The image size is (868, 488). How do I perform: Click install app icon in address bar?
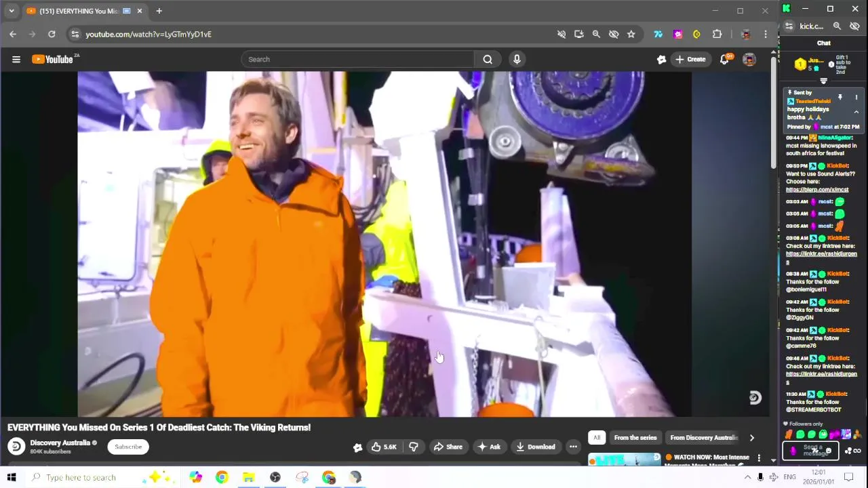(578, 34)
